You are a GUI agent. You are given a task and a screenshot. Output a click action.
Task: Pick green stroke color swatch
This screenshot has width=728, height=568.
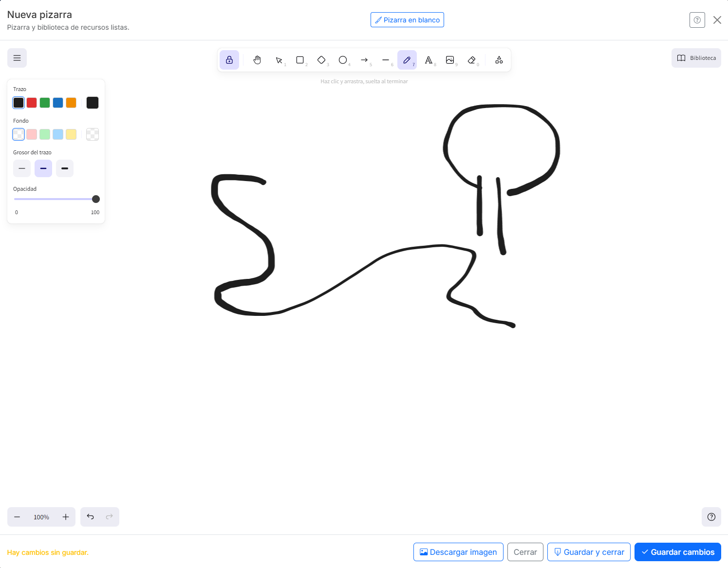(x=45, y=103)
